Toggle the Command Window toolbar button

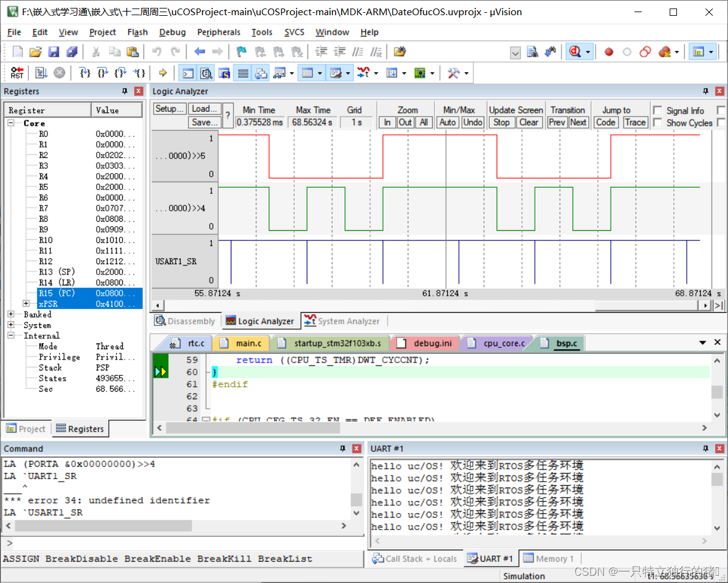(188, 73)
